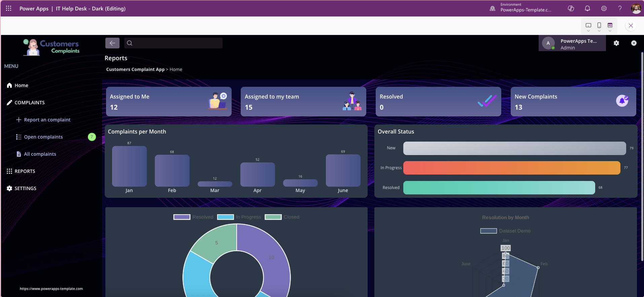Click the REPORTS grid icon

(x=9, y=171)
